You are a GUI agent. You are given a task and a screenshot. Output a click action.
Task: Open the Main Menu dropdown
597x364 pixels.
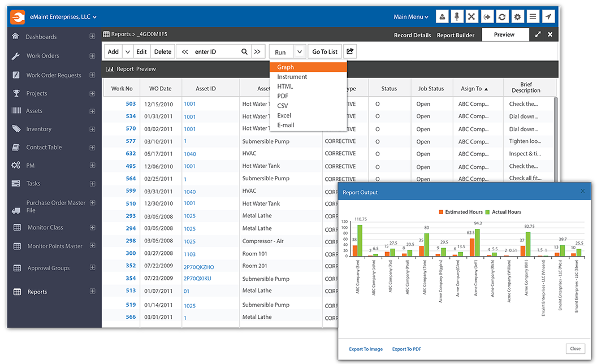pos(411,17)
